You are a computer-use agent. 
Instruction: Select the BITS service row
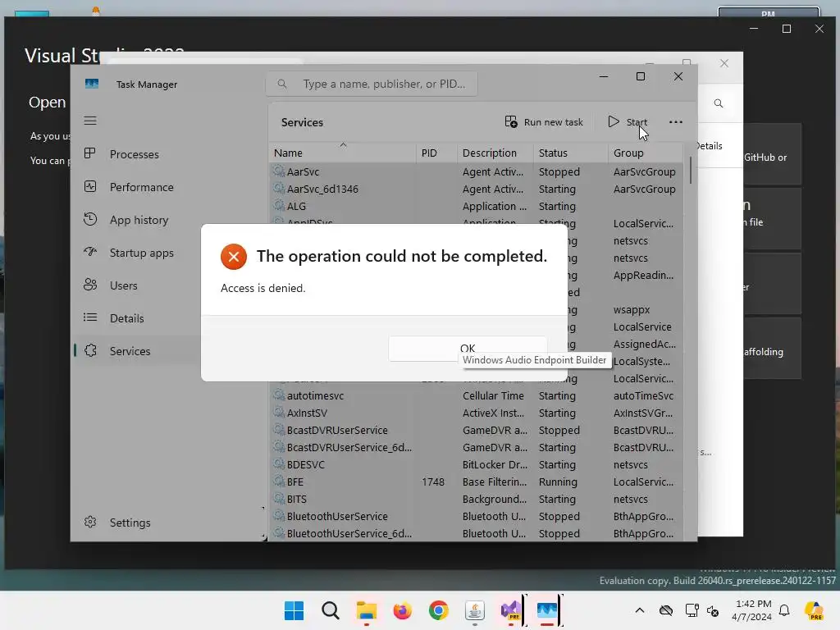pyautogui.click(x=477, y=499)
